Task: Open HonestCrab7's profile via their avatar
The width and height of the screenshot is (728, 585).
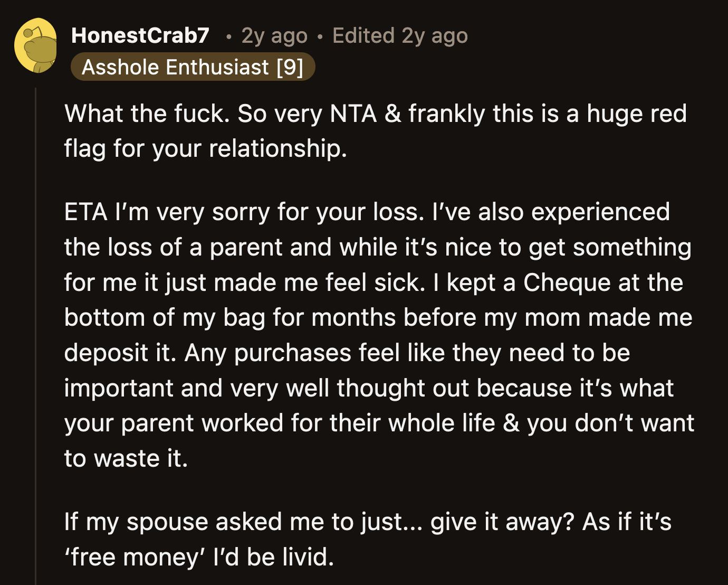Action: tap(36, 45)
